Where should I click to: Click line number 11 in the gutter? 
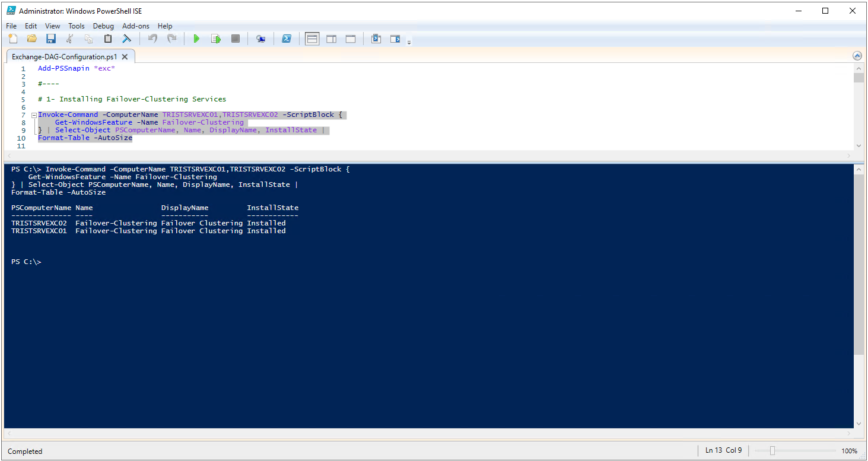[x=22, y=145]
